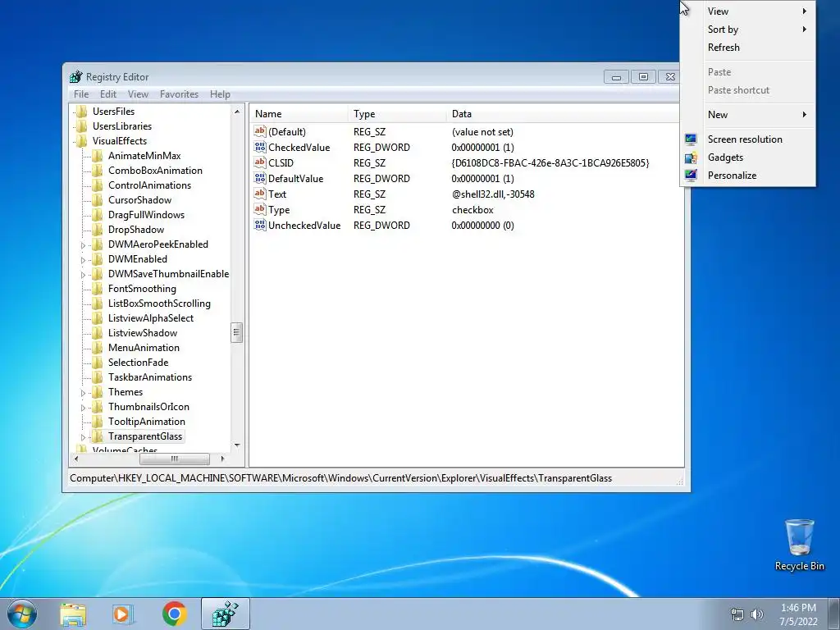Image resolution: width=840 pixels, height=630 pixels.
Task: Click the Themes folder icon
Action: pos(98,392)
